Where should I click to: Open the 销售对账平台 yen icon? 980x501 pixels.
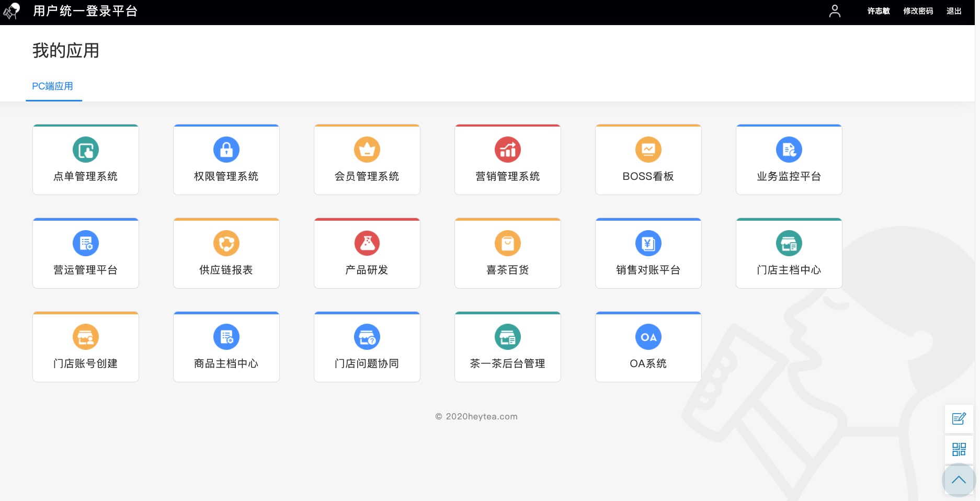tap(648, 243)
